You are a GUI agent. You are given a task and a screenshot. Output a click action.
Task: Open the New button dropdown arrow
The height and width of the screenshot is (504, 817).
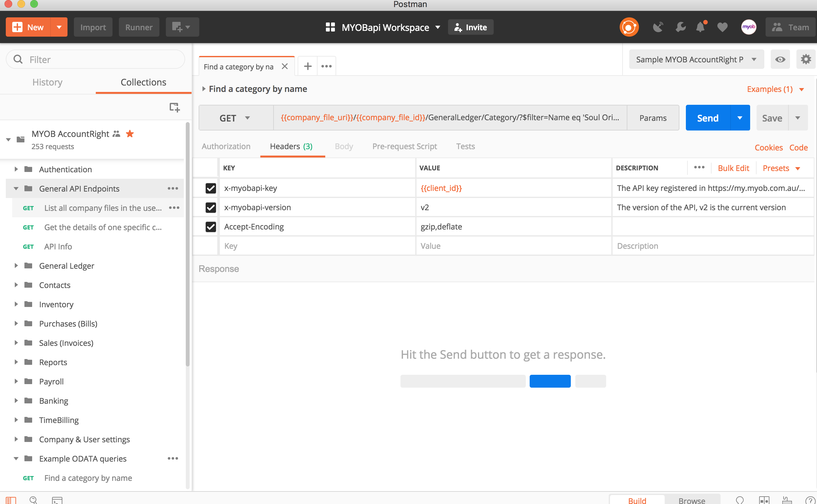point(59,27)
